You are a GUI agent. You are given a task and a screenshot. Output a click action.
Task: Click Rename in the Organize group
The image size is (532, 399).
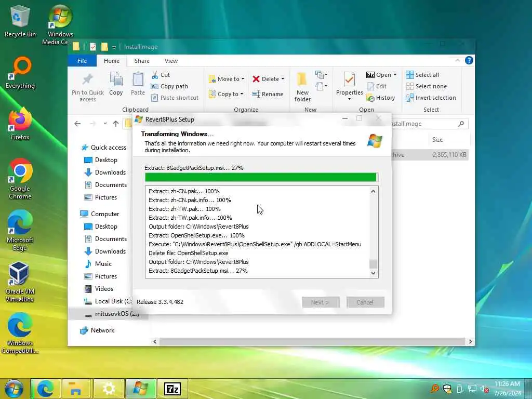pyautogui.click(x=268, y=94)
